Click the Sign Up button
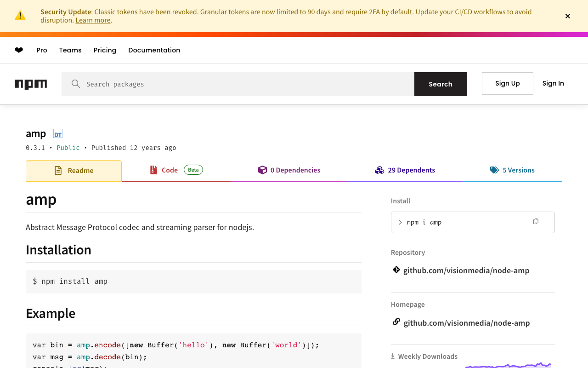The height and width of the screenshot is (368, 588). 507,83
